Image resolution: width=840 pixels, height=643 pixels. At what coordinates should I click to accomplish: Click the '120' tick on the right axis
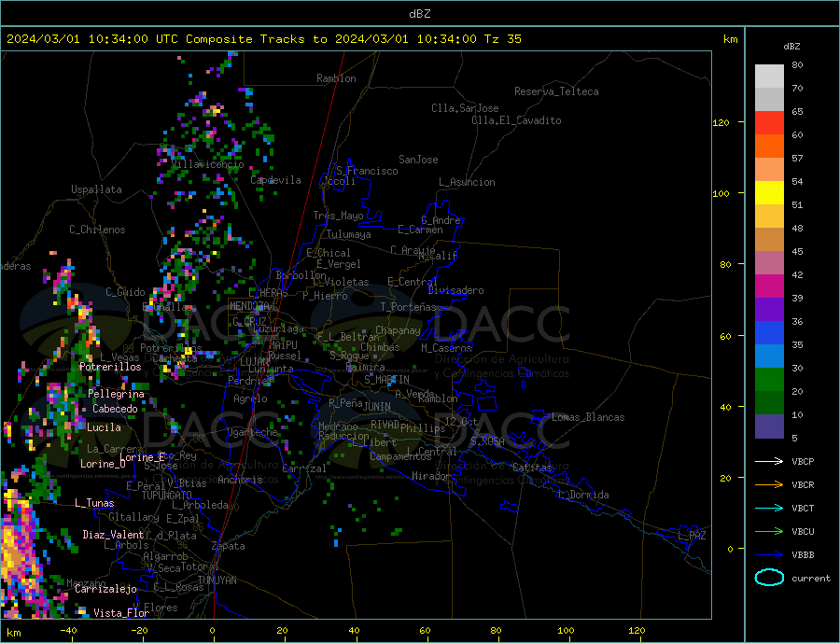(721, 122)
